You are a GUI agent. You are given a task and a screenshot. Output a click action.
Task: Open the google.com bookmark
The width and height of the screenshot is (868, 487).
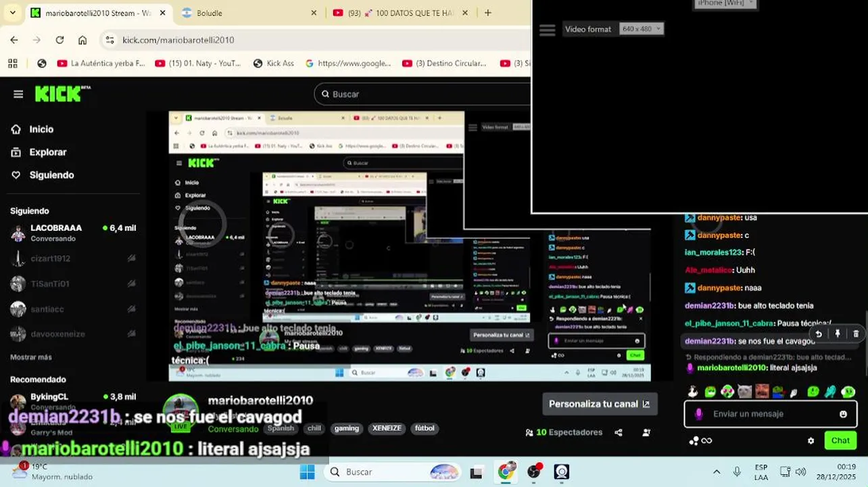click(348, 63)
